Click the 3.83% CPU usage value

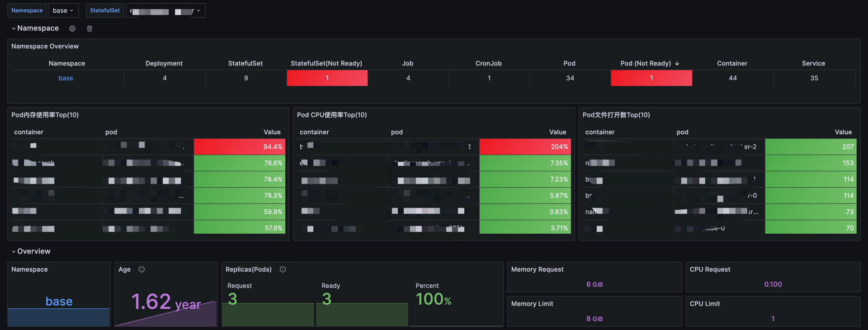[559, 212]
